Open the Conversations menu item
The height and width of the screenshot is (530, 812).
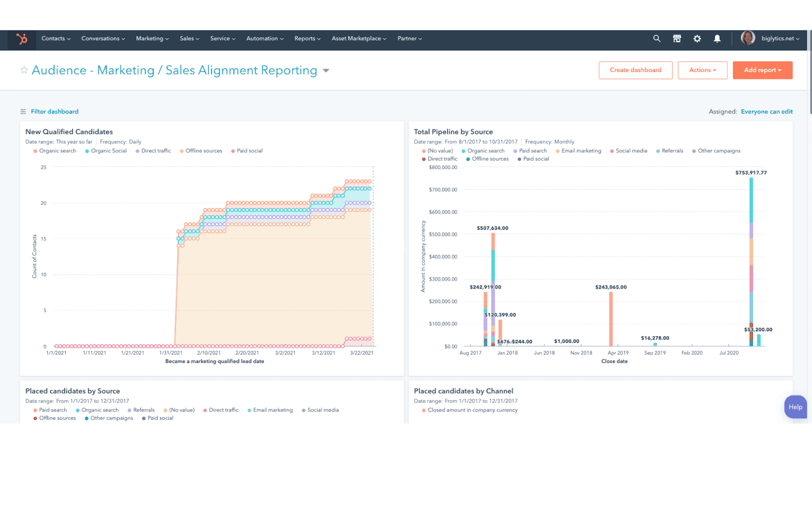pyautogui.click(x=102, y=39)
